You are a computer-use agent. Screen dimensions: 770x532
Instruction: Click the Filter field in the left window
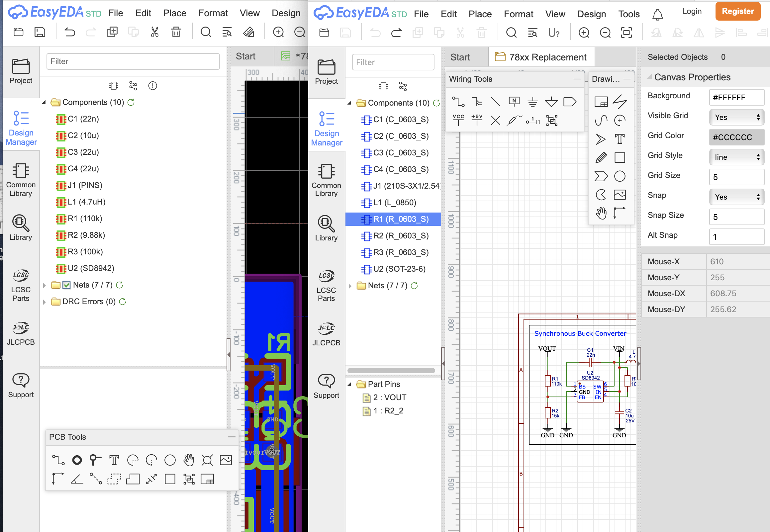133,61
